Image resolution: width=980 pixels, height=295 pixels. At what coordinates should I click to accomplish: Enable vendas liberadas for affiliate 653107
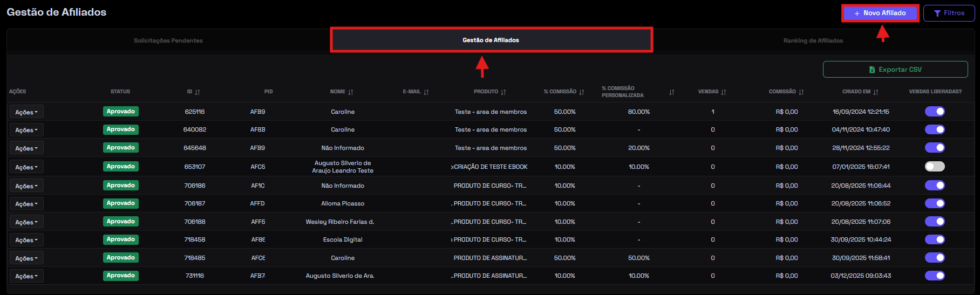coord(935,167)
